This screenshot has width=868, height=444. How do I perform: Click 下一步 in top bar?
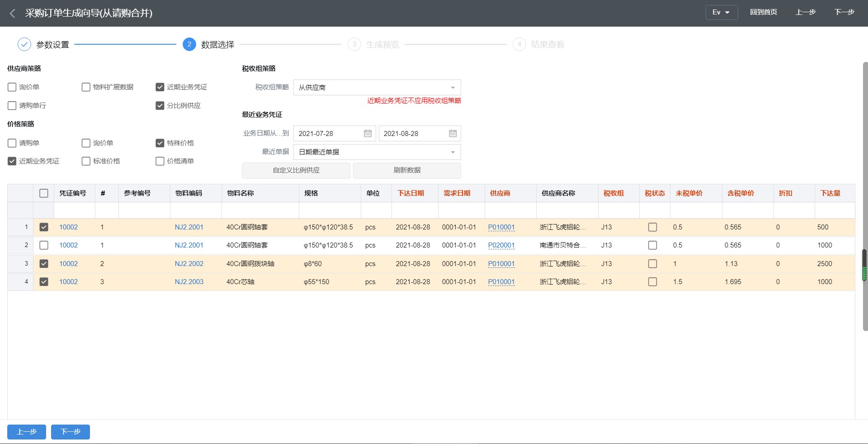click(844, 12)
